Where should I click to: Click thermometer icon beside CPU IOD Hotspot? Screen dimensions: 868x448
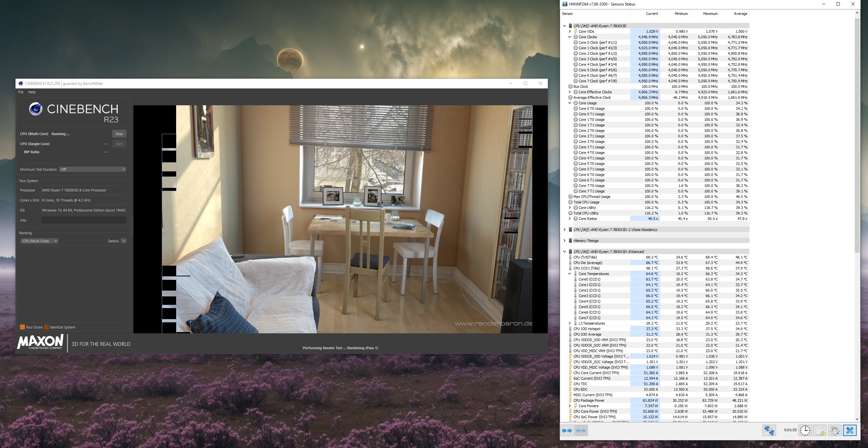[570, 329]
